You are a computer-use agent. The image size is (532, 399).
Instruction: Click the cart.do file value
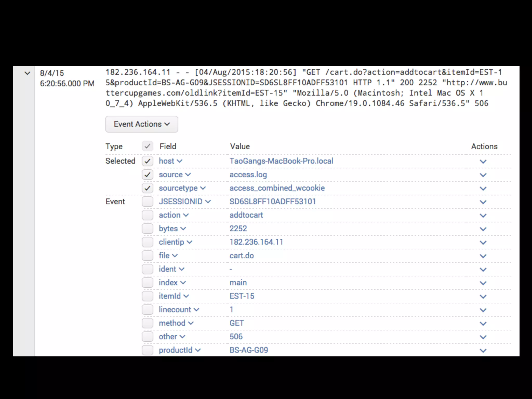click(241, 256)
